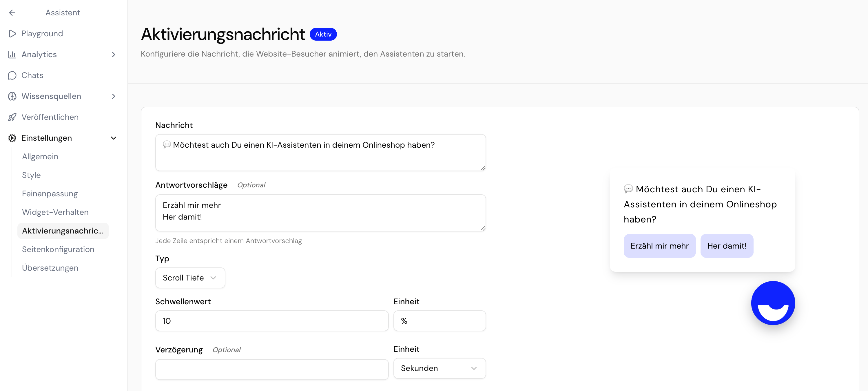Click the Wissensquellen brain icon
The width and height of the screenshot is (868, 391).
tap(12, 96)
